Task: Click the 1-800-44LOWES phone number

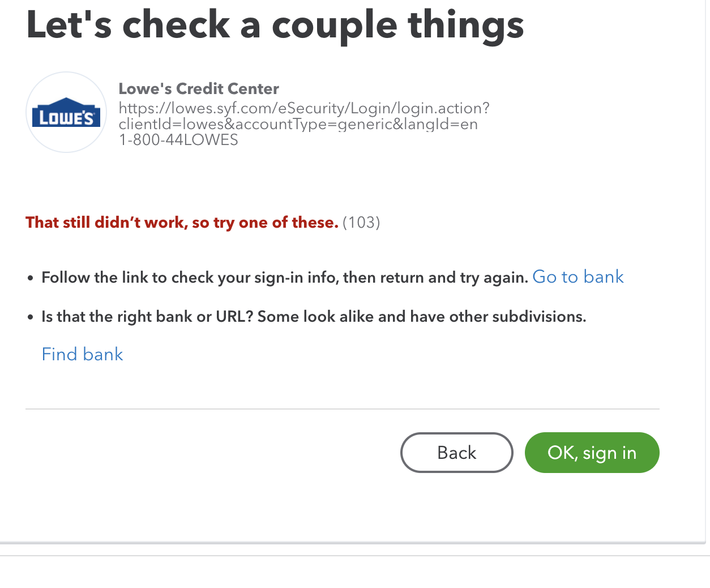Action: (x=178, y=140)
